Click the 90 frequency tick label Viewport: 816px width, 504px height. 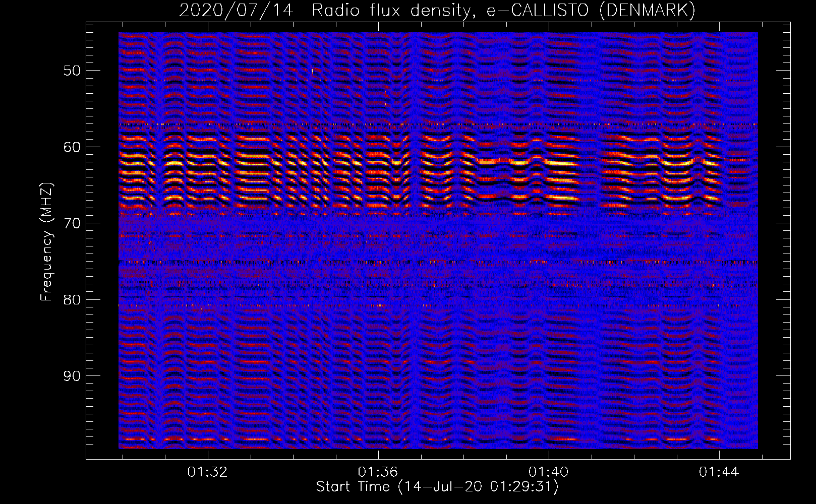(x=72, y=376)
